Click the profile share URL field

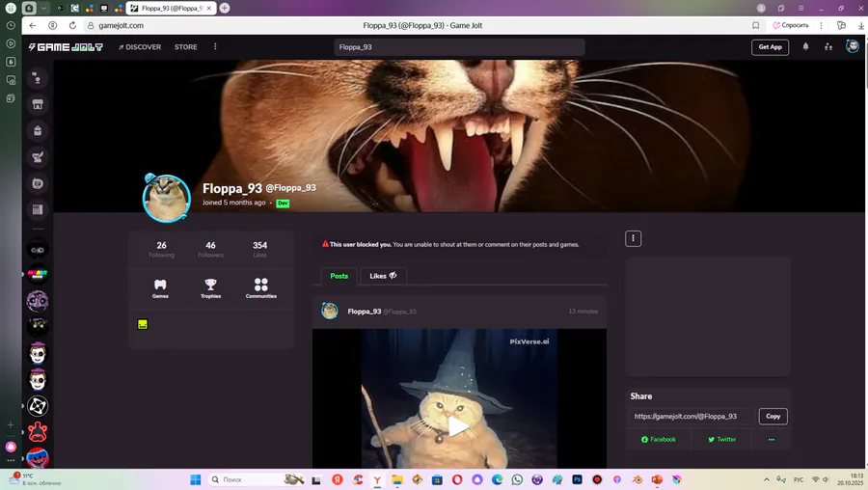tap(692, 417)
